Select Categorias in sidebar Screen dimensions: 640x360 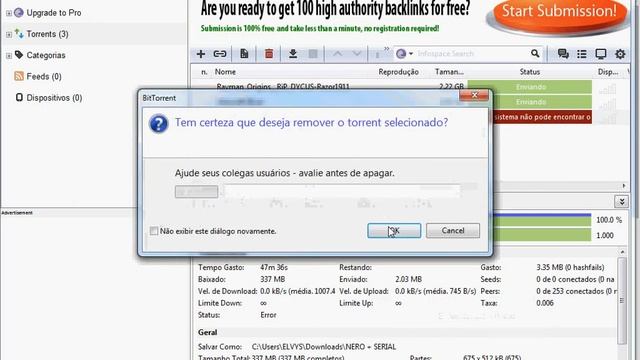[46, 55]
